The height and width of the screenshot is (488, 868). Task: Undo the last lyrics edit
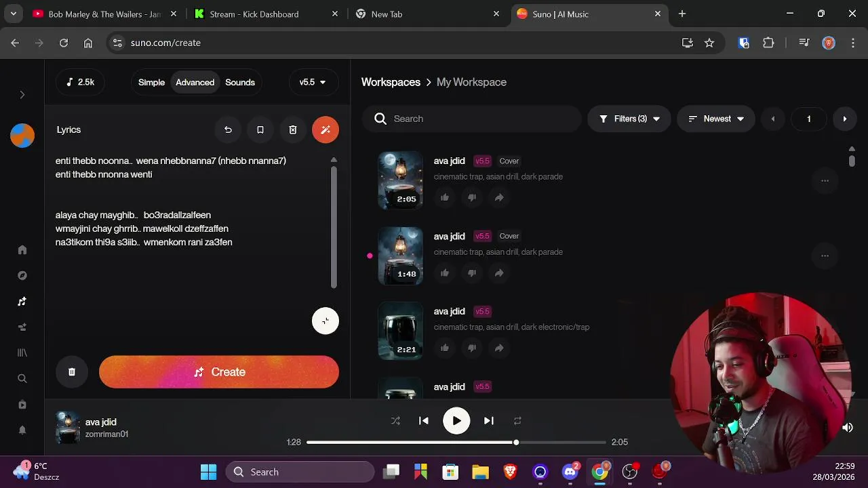[228, 129]
